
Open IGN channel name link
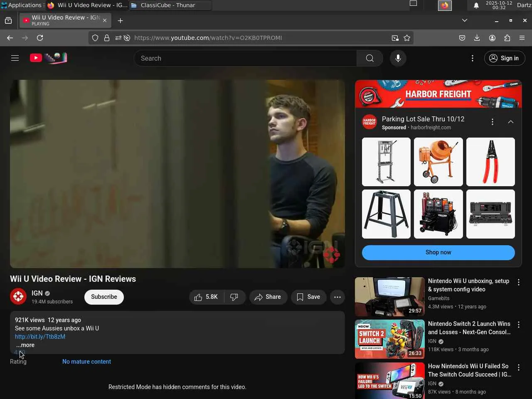37,293
